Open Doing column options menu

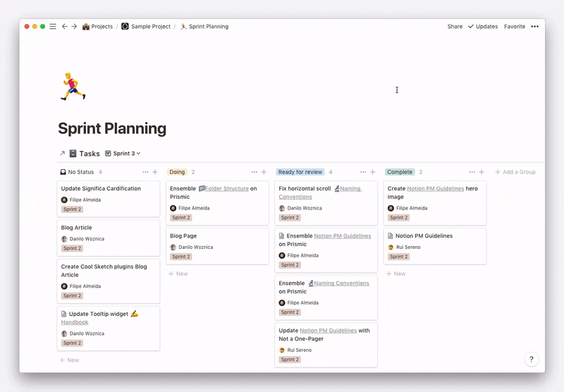coord(255,172)
